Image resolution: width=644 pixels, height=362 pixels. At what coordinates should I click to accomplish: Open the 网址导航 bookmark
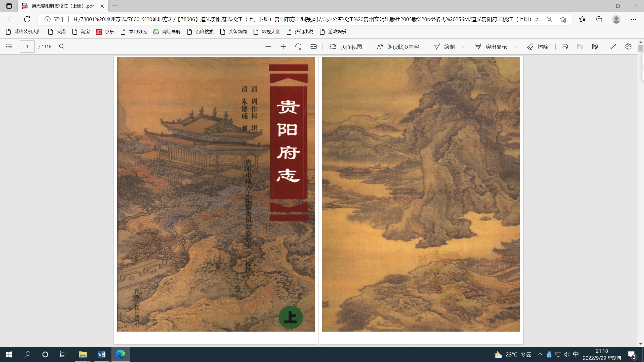click(167, 32)
